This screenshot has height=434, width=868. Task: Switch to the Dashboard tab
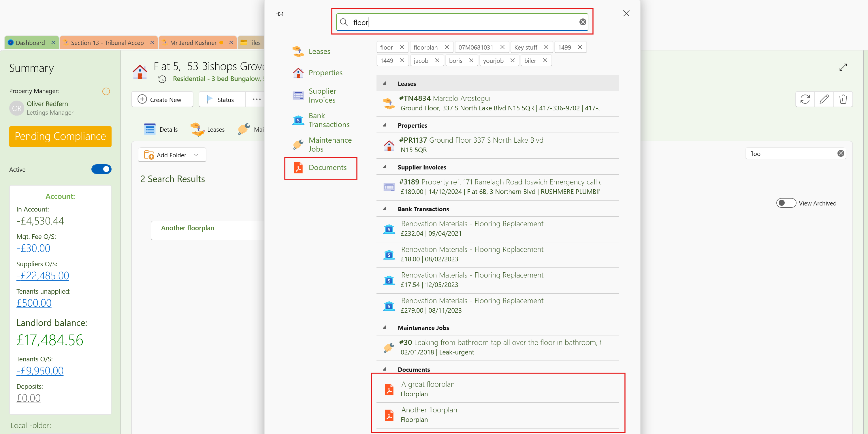click(30, 43)
